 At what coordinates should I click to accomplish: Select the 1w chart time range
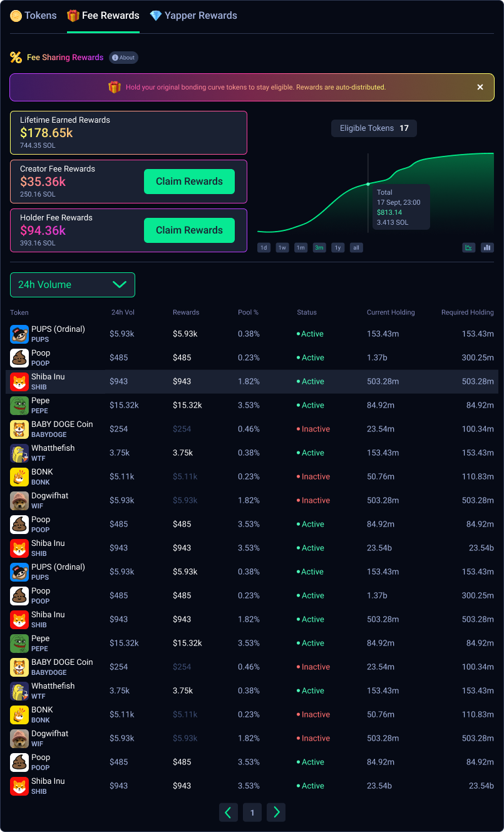pyautogui.click(x=282, y=247)
